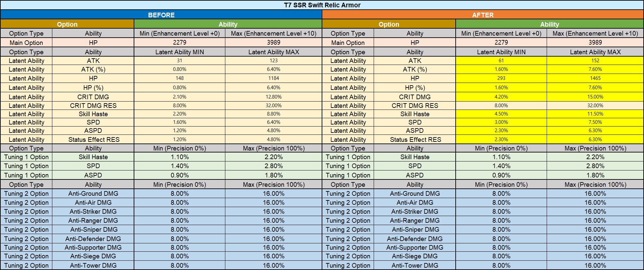Screen dimensions: 644x270
Task: Click AFTER Tuning 2 'Min (Precision 0%)' header
Action: pyautogui.click(x=501, y=184)
